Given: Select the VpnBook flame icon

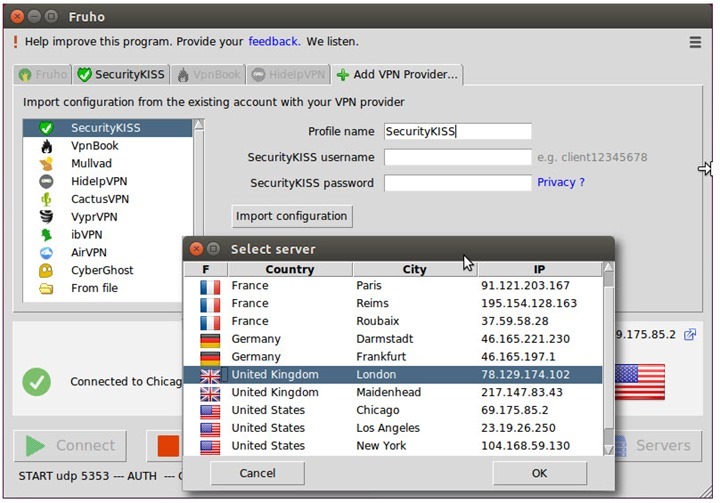Looking at the screenshot, I should (46, 146).
